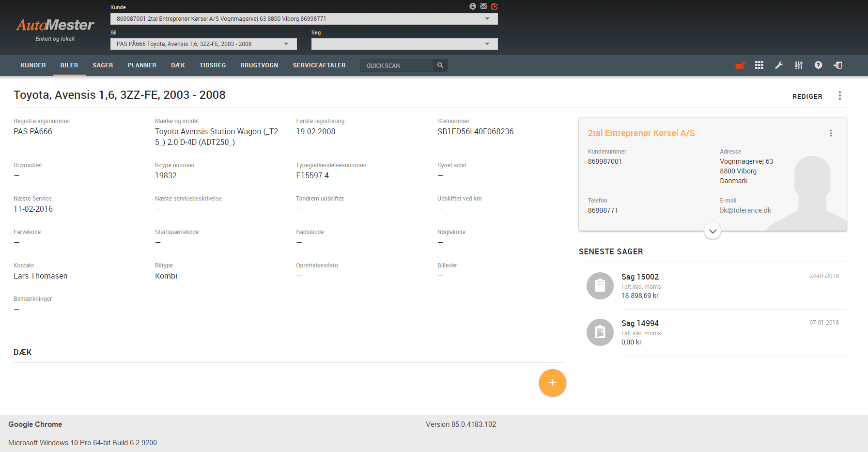Screen dimensions: 868x452
Task: Click the red blocked-mail icon in navbar
Action: [740, 65]
